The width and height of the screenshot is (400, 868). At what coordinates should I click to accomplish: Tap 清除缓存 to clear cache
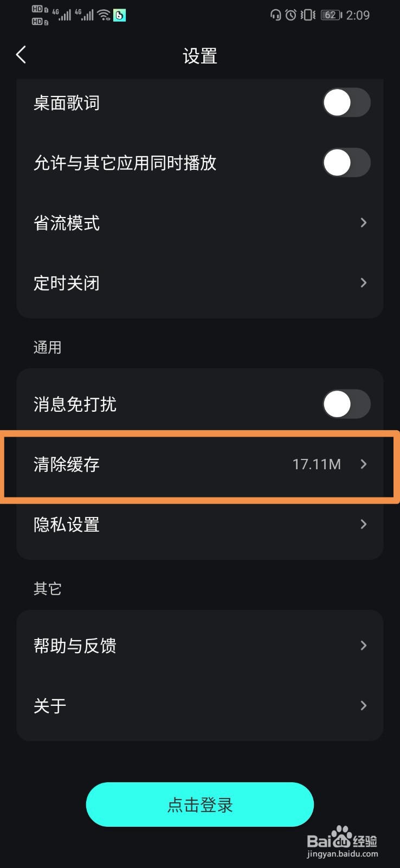coord(200,464)
